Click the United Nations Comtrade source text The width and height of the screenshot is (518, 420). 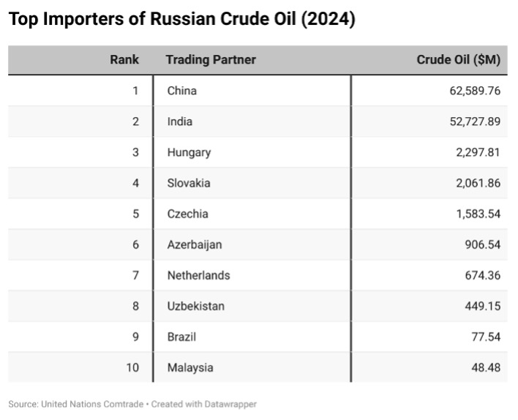(x=92, y=404)
